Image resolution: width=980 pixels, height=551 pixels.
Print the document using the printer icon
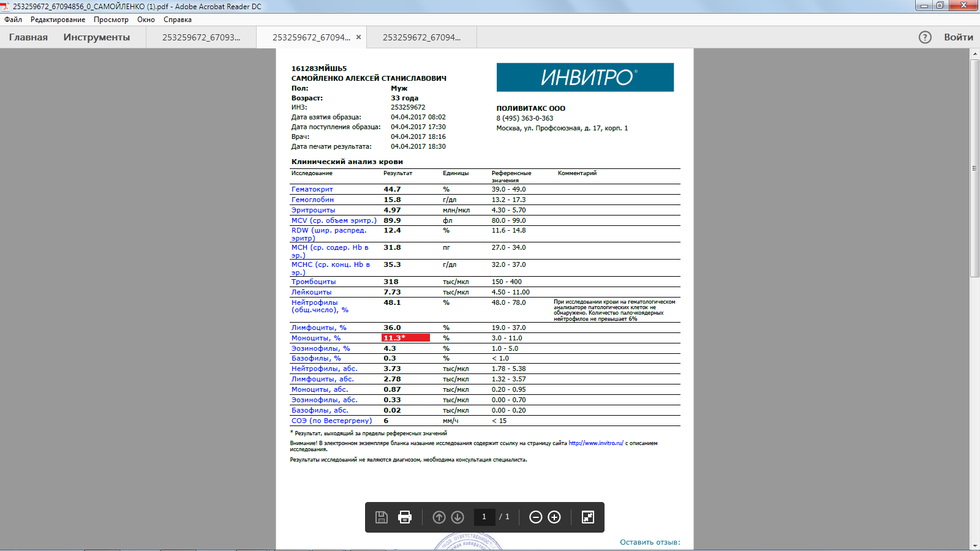[405, 517]
